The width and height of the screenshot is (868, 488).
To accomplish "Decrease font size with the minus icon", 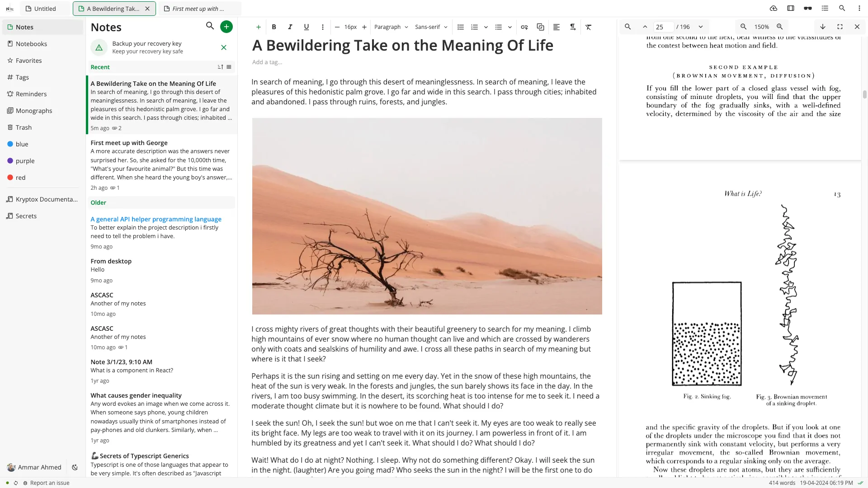I will coord(337,27).
